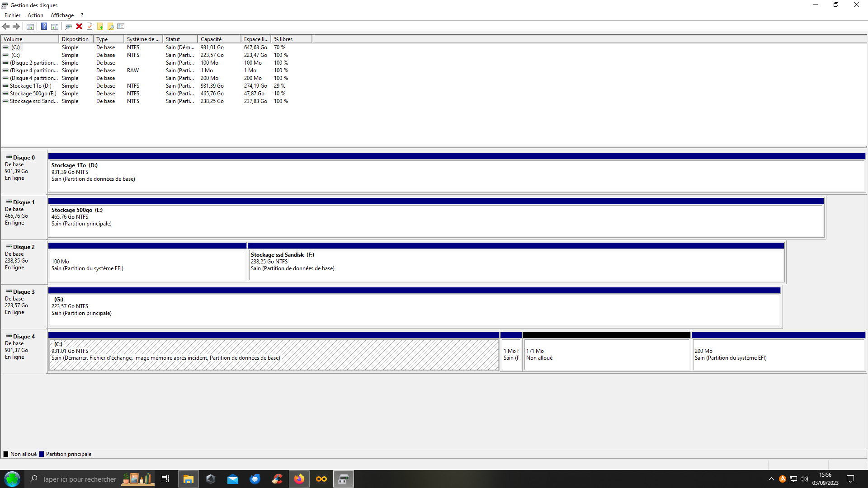The width and height of the screenshot is (868, 488).
Task: Click the folder with green arrow icon
Action: tap(100, 26)
